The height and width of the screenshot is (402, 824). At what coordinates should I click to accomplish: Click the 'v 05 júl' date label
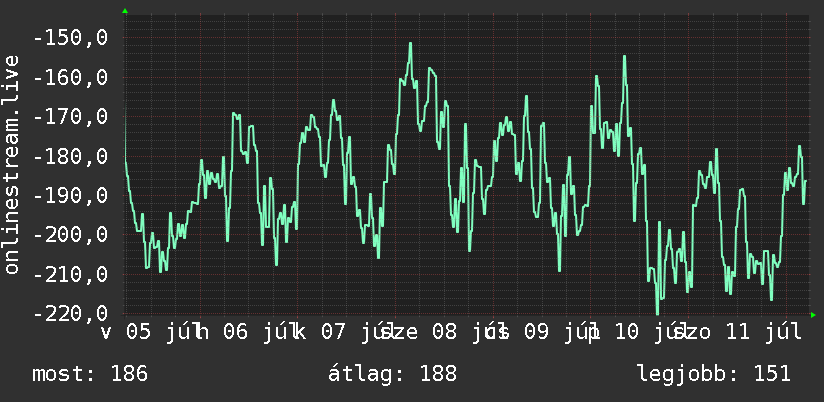point(149,332)
